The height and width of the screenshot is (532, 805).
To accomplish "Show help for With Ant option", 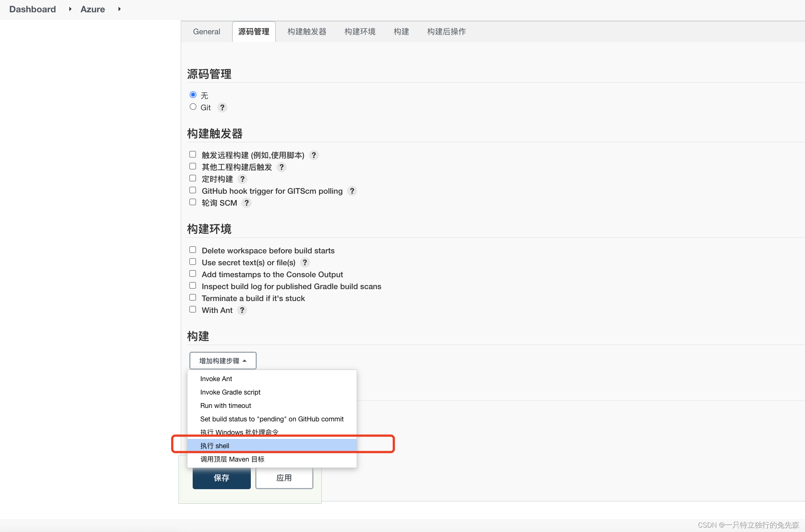I will (242, 310).
